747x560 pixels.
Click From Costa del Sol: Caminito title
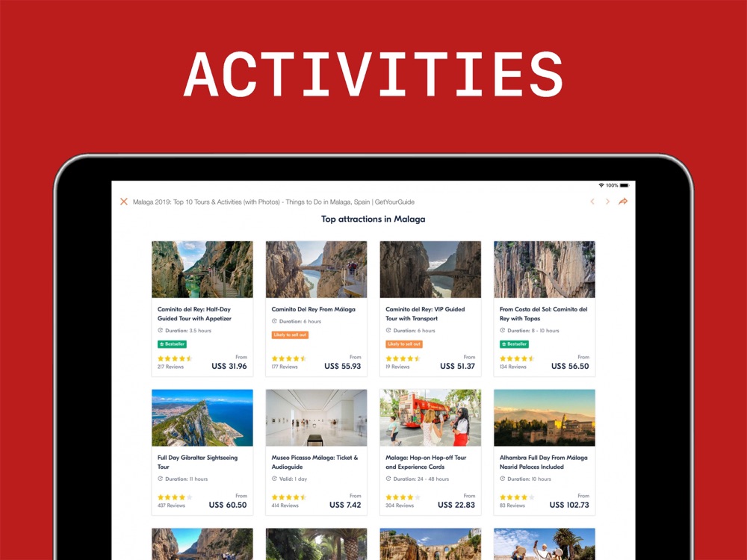(x=544, y=314)
